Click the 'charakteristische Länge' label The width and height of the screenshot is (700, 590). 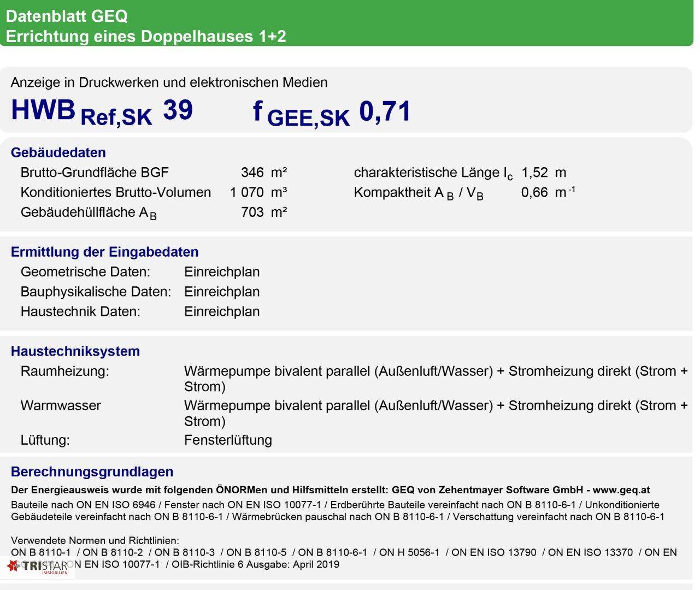[x=433, y=174]
